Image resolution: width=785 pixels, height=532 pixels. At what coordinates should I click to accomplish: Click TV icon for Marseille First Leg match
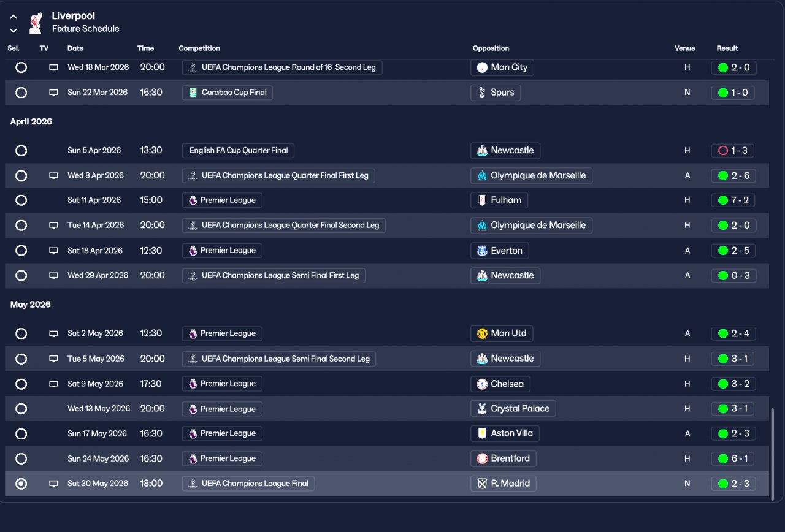[x=54, y=176]
